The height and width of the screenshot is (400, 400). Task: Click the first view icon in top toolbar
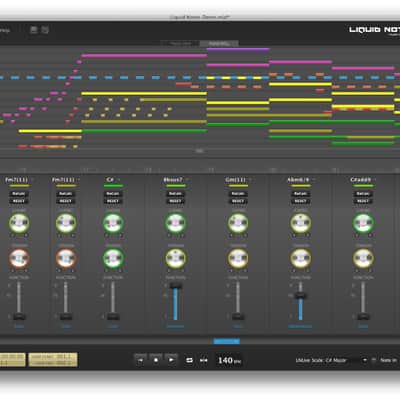coord(34,30)
